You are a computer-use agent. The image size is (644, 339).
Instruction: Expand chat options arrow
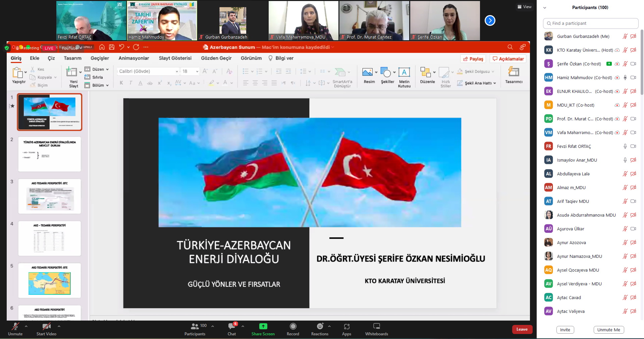point(243,326)
